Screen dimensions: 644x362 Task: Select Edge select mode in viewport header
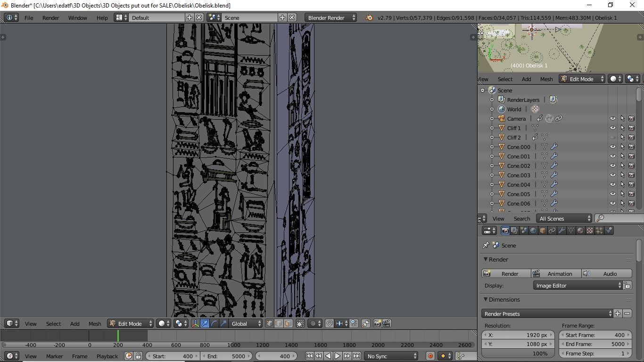pos(279,323)
